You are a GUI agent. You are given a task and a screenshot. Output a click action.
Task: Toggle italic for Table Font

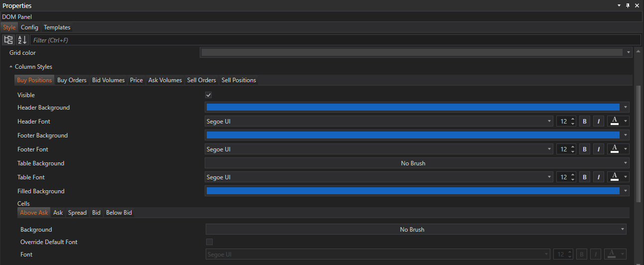[x=599, y=177]
